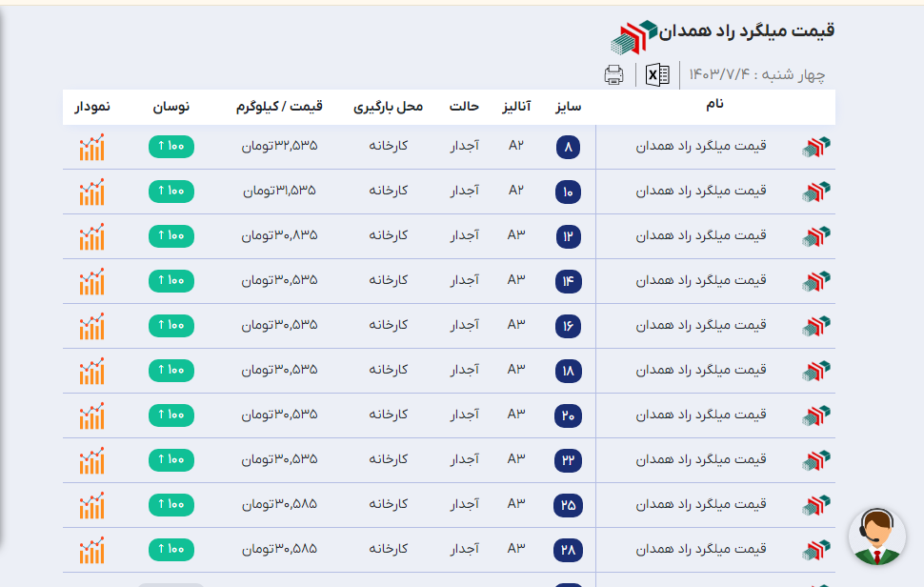View chart icon in size 28 row
924x587 pixels.
tap(92, 550)
